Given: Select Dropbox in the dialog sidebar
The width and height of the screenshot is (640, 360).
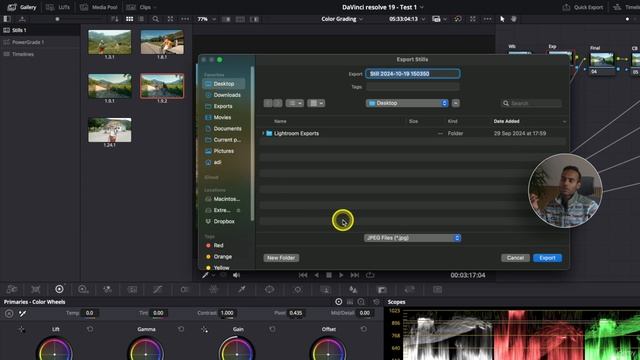Looking at the screenshot, I should (x=224, y=222).
